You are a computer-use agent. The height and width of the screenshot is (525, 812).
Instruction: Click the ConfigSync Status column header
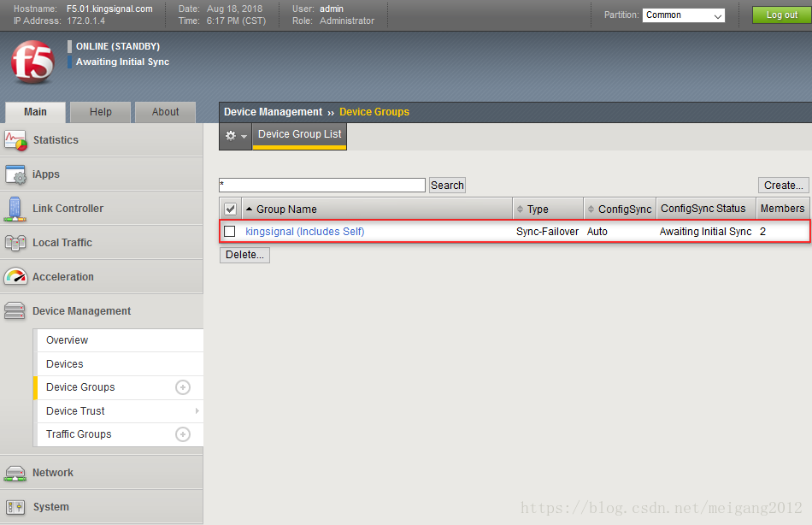pos(706,209)
